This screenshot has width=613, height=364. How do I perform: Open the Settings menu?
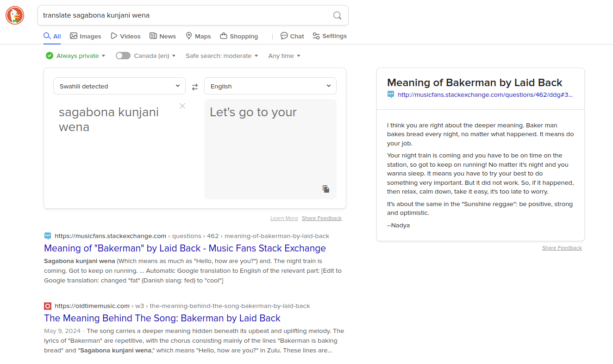click(330, 36)
